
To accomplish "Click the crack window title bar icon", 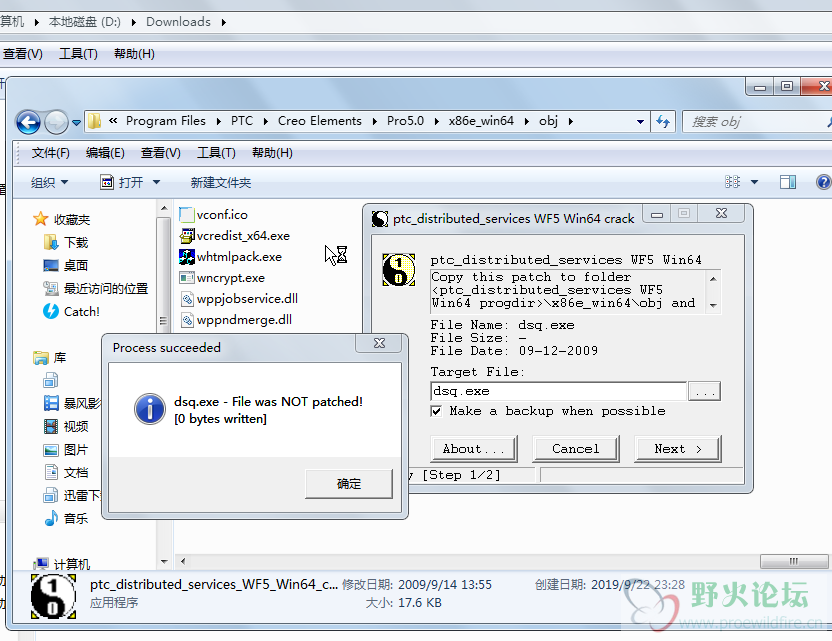I will (379, 219).
